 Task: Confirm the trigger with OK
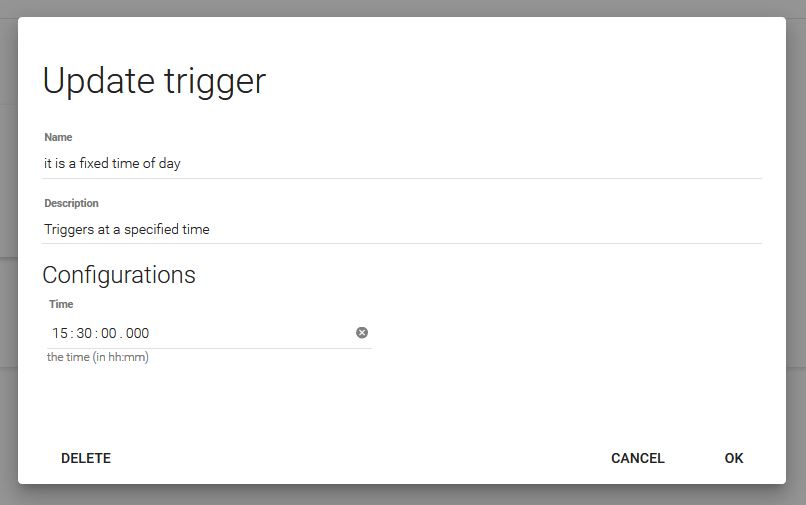[x=734, y=458]
